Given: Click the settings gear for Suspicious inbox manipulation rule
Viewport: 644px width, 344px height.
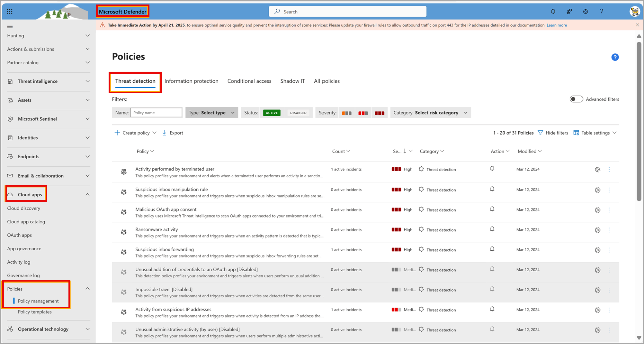Looking at the screenshot, I should click(x=597, y=190).
